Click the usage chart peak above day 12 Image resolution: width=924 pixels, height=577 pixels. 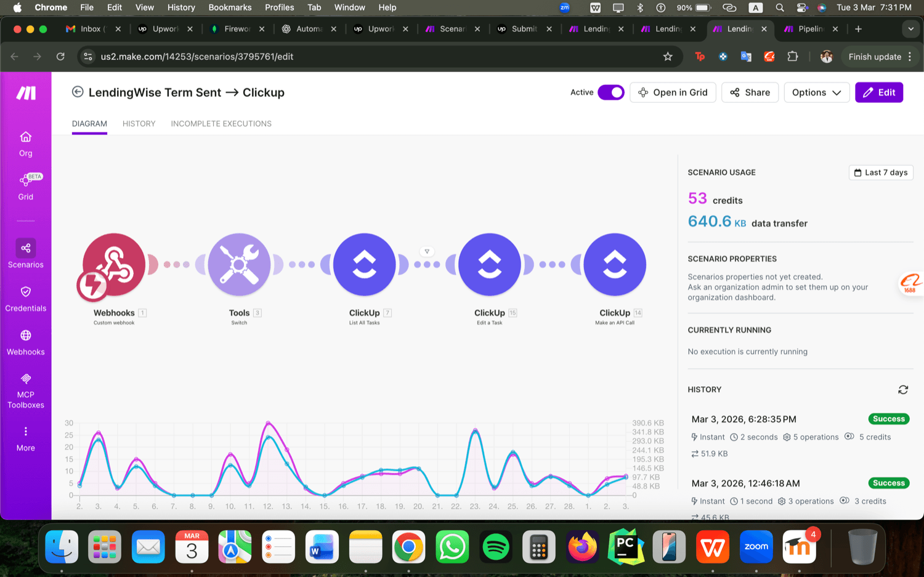tap(268, 423)
